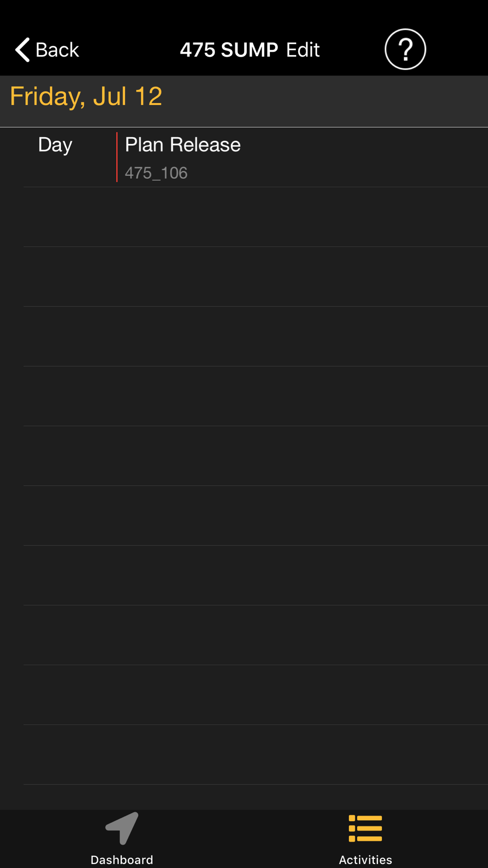Image resolution: width=488 pixels, height=868 pixels.
Task: Select the Activities tab label
Action: (x=366, y=860)
